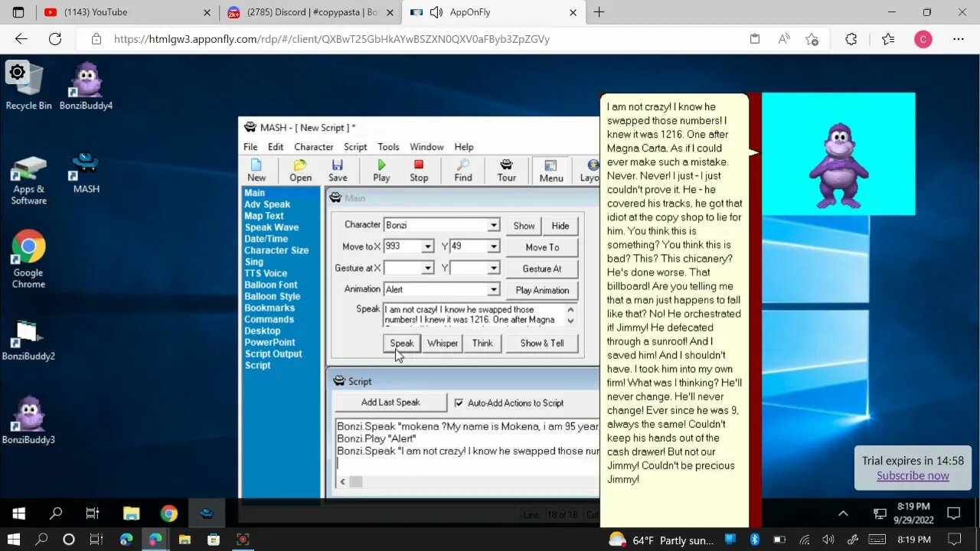Click the Think button
Image resolution: width=980 pixels, height=551 pixels.
(x=482, y=343)
